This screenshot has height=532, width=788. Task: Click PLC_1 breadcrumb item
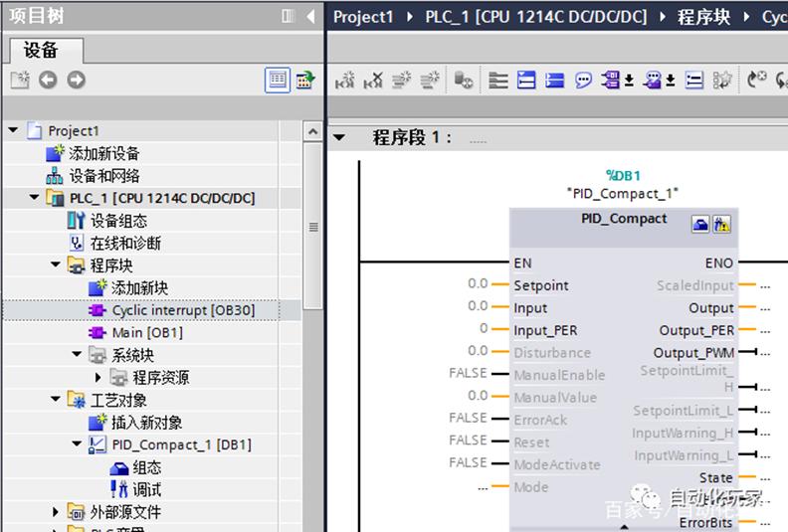coord(536,17)
